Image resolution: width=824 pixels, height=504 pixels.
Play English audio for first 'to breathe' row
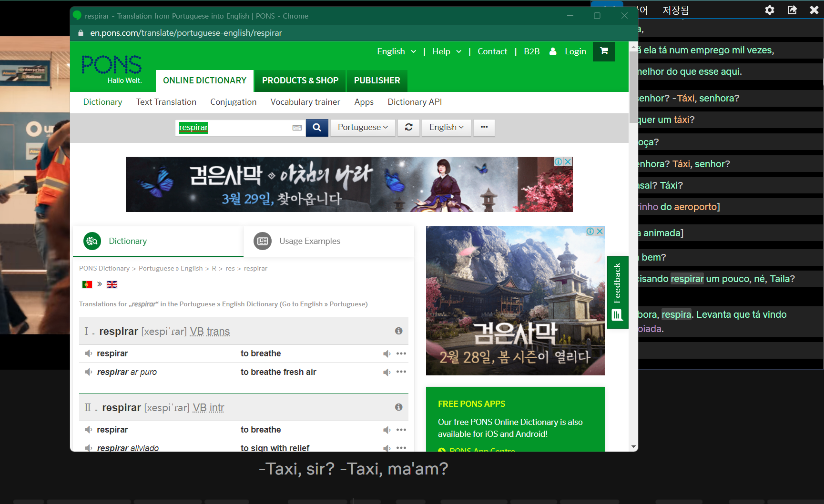pyautogui.click(x=387, y=353)
